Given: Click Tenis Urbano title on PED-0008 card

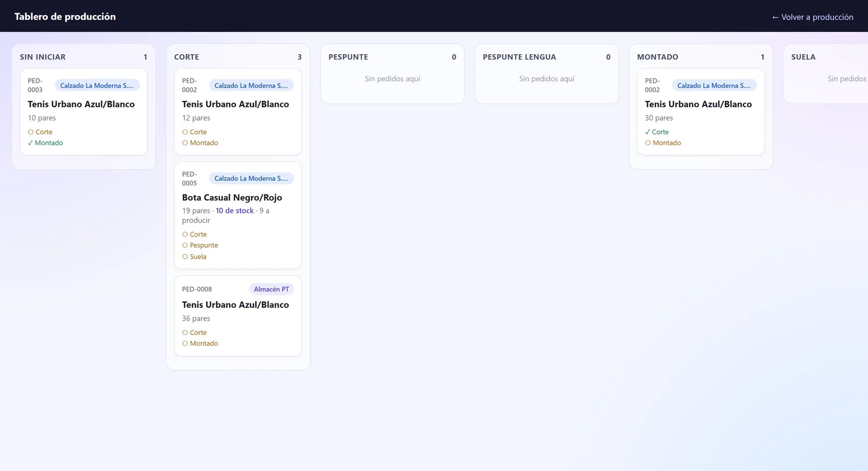Looking at the screenshot, I should (x=235, y=305).
